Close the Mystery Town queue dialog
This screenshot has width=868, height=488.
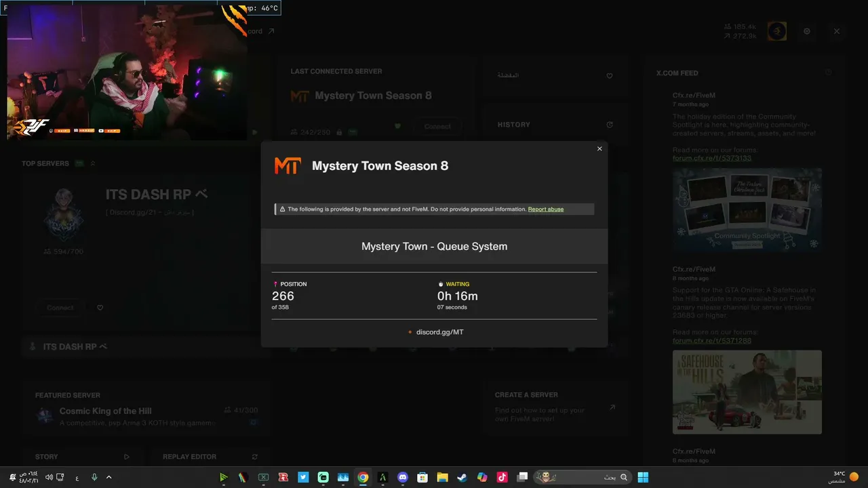[x=599, y=149]
